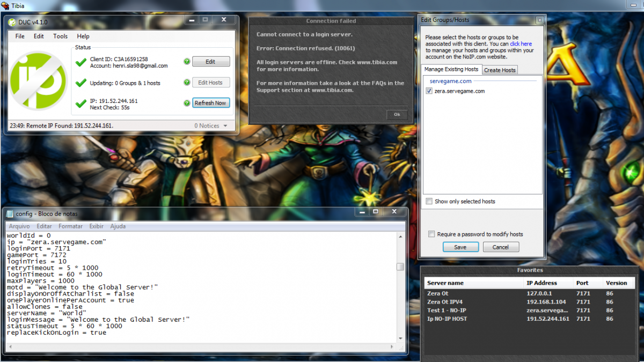644x362 pixels.
Task: Click the 'loginPort = 7171' config line
Action: (39, 248)
